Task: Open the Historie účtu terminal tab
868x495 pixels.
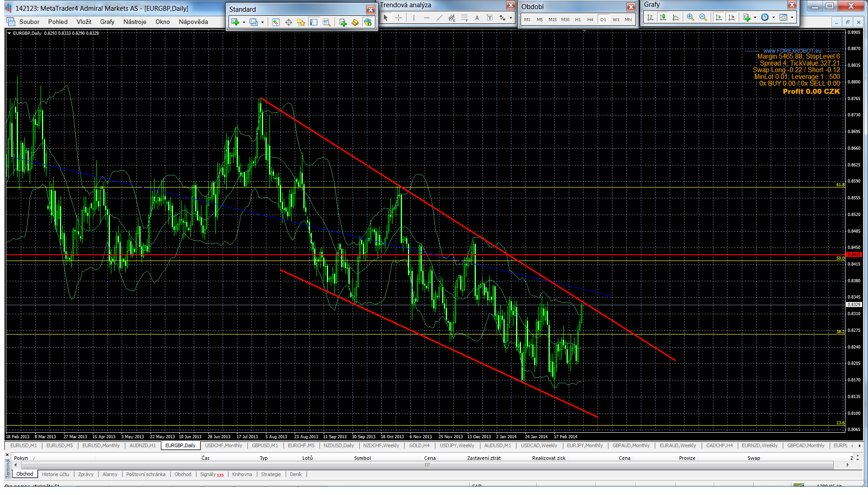Action: (55, 474)
